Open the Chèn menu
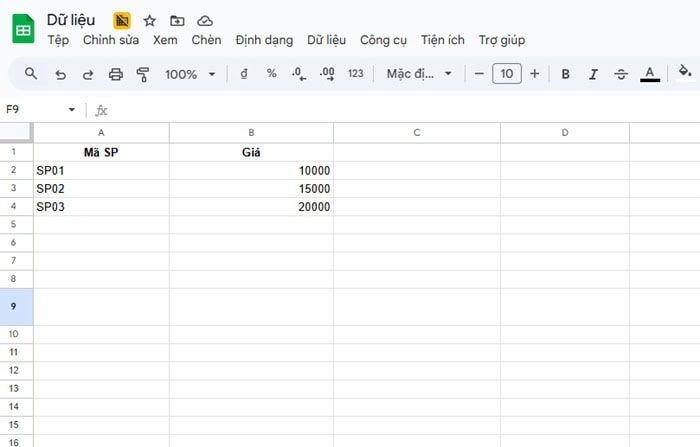This screenshot has height=447, width=700. [x=206, y=40]
